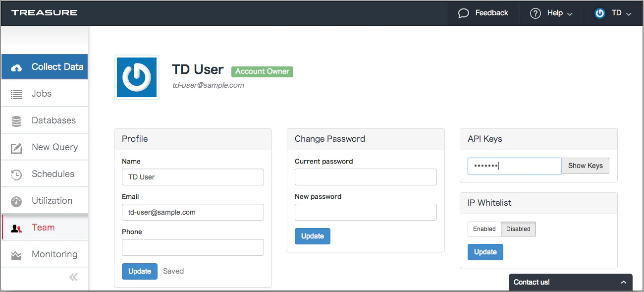Set IP Whitelist to Enabled
The width and height of the screenshot is (644, 292).
[484, 229]
